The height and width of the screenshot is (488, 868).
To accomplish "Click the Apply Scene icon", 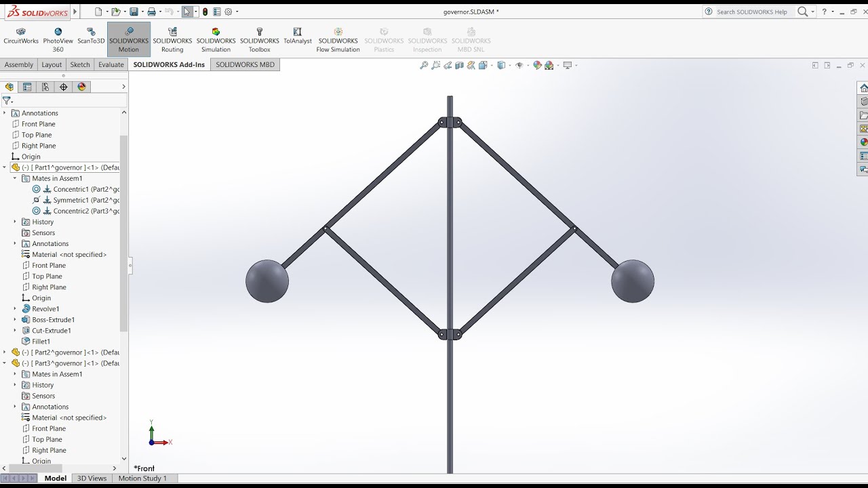I will point(549,65).
